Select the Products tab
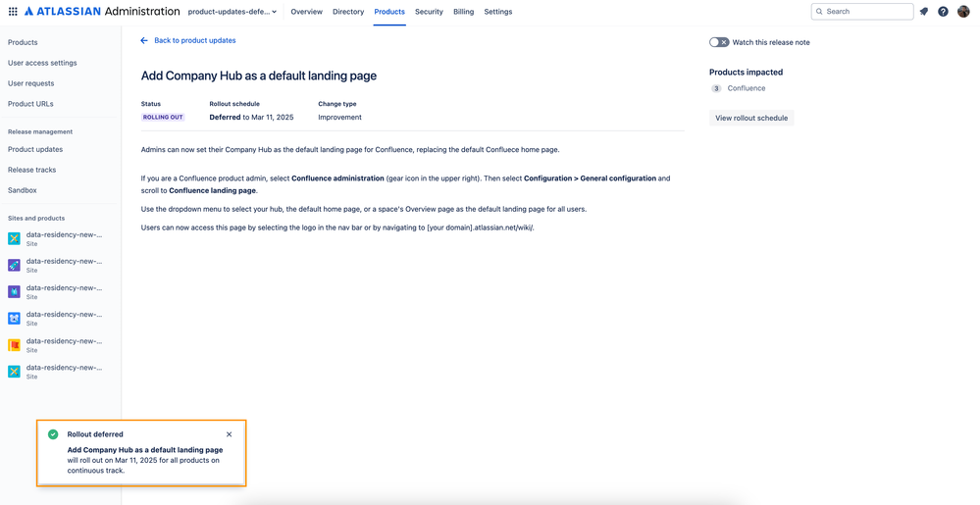The height and width of the screenshot is (505, 980). tap(389, 11)
